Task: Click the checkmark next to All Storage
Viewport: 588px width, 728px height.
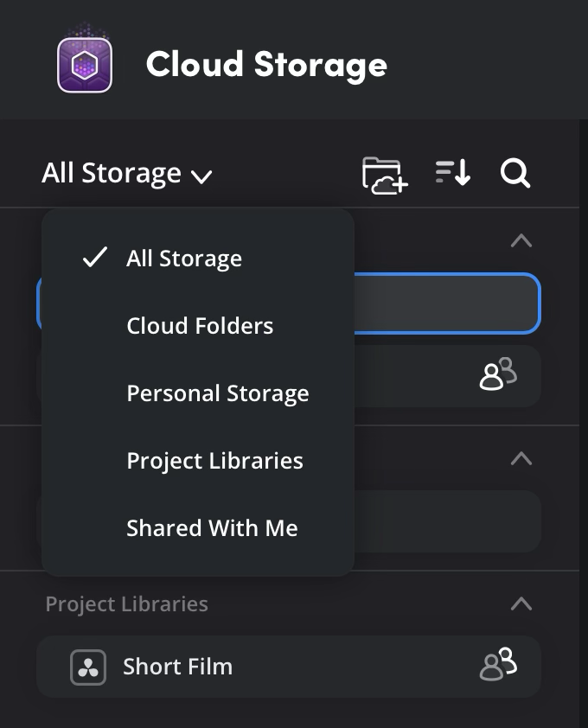Action: [94, 257]
